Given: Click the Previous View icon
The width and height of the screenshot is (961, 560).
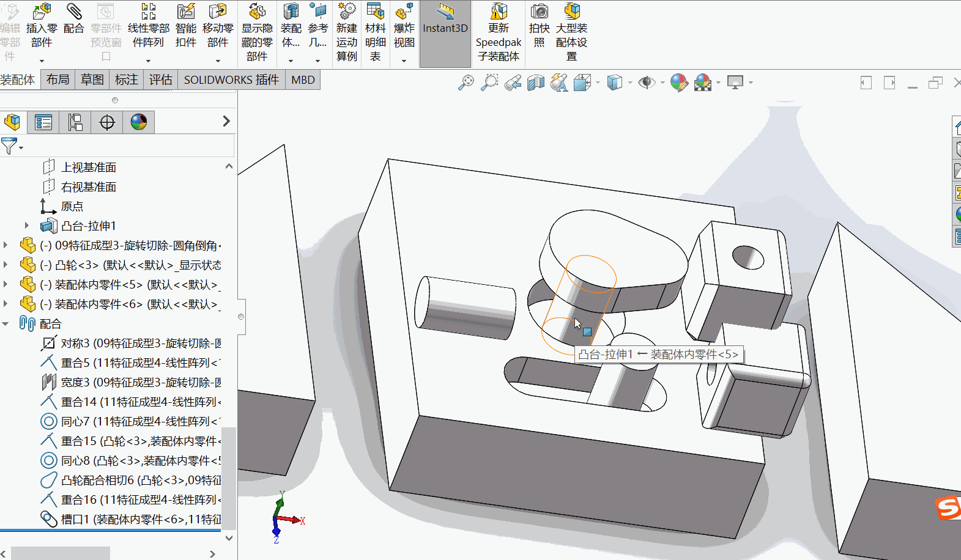Looking at the screenshot, I should point(513,82).
